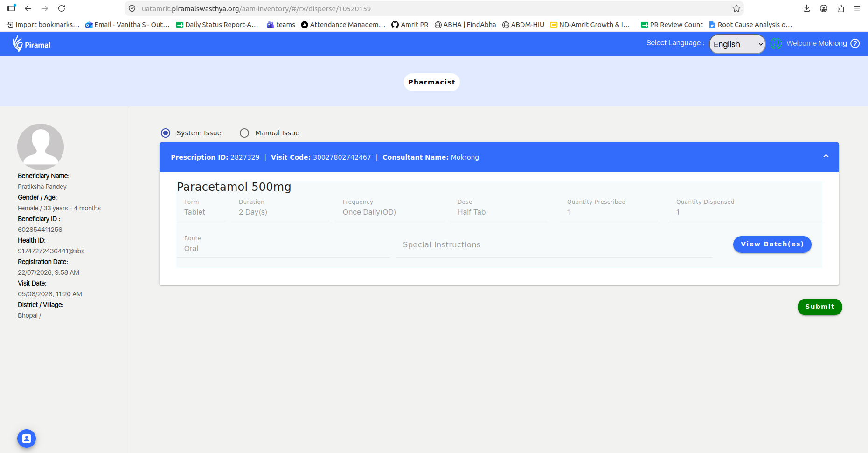The image size is (868, 453).
Task: Click the green user profile icon
Action: point(776,43)
